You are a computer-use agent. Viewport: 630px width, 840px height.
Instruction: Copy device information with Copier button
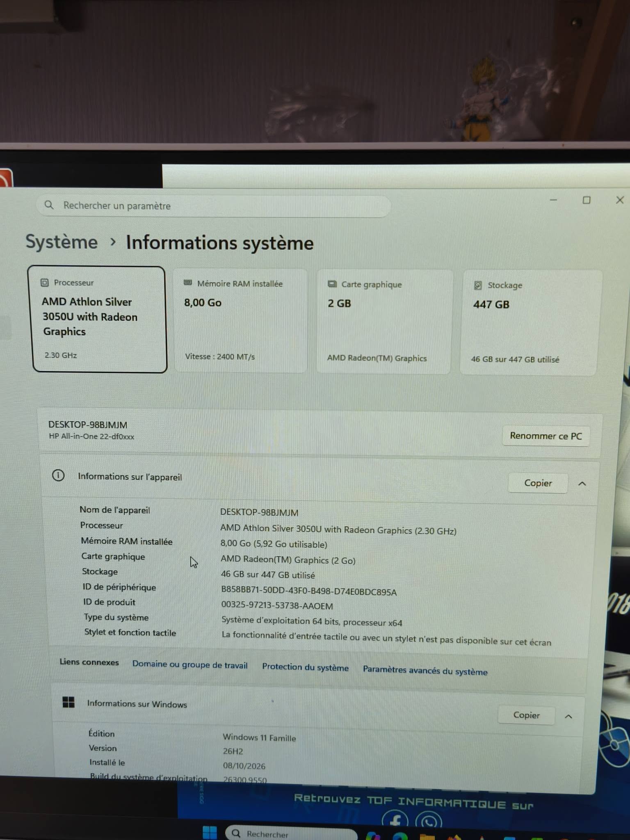[x=538, y=483]
